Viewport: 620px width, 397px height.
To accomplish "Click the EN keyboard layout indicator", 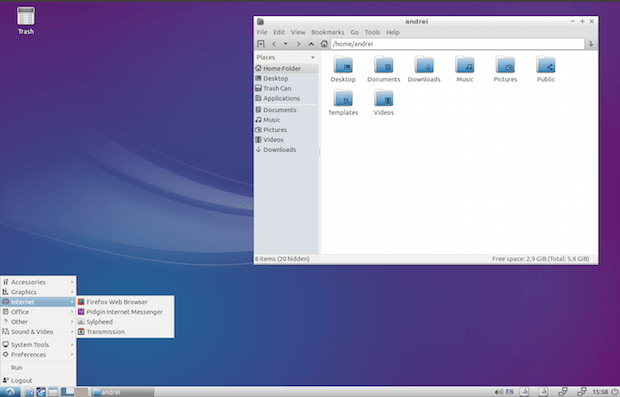I will 509,392.
